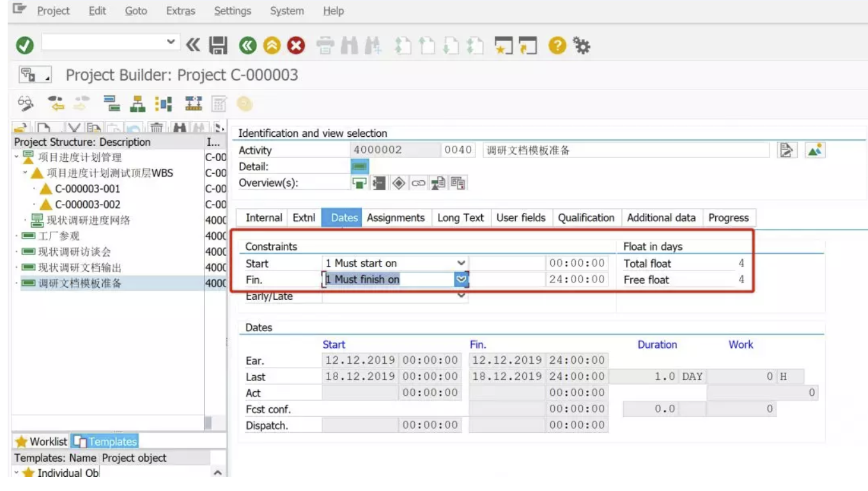The image size is (868, 491).
Task: Click the Create New Session icon
Action: pyautogui.click(x=504, y=45)
